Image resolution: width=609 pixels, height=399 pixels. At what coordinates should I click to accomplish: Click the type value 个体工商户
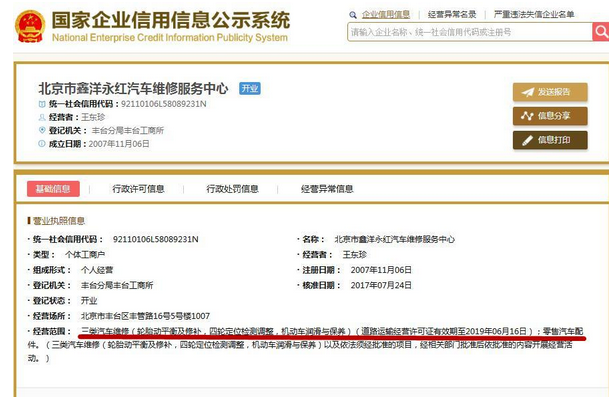tap(85, 255)
